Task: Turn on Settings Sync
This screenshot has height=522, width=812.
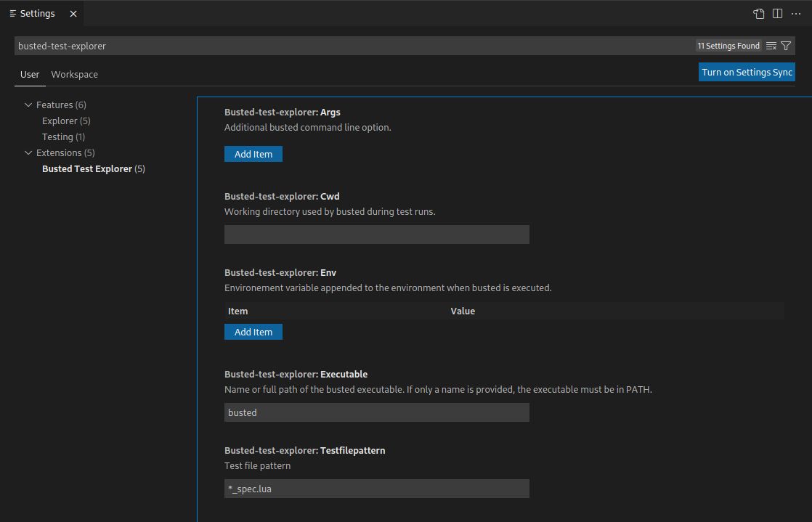Action: [x=747, y=72]
